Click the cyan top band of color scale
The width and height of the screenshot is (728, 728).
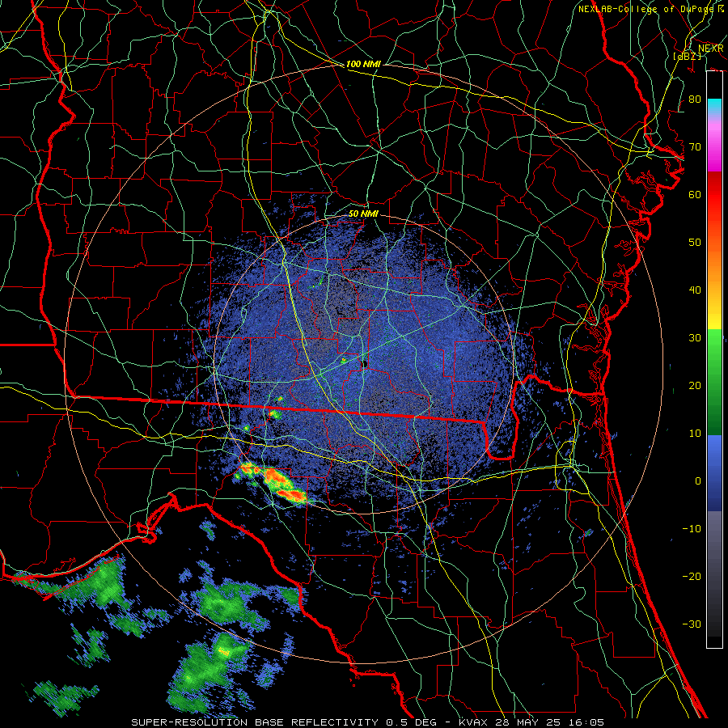pos(714,107)
